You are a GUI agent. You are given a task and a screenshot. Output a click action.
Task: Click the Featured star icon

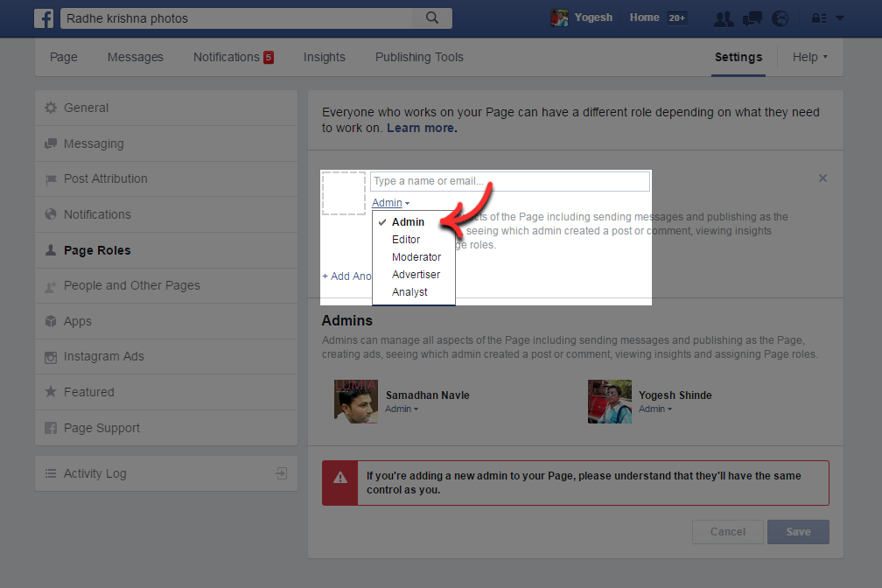[x=51, y=392]
